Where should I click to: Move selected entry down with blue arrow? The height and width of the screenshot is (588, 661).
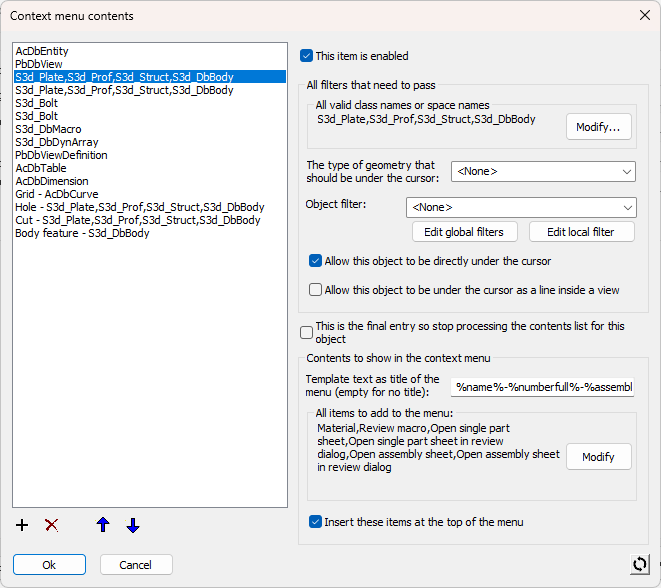click(133, 525)
